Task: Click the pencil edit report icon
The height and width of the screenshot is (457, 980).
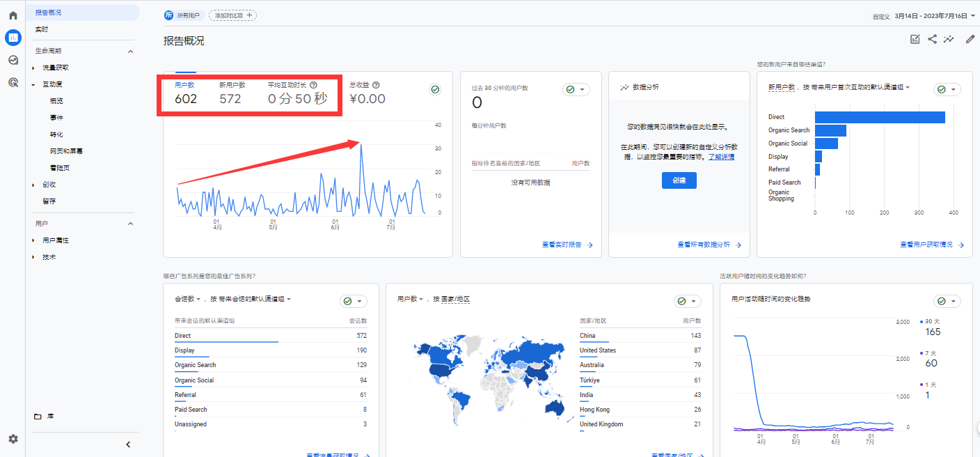Action: coord(970,40)
